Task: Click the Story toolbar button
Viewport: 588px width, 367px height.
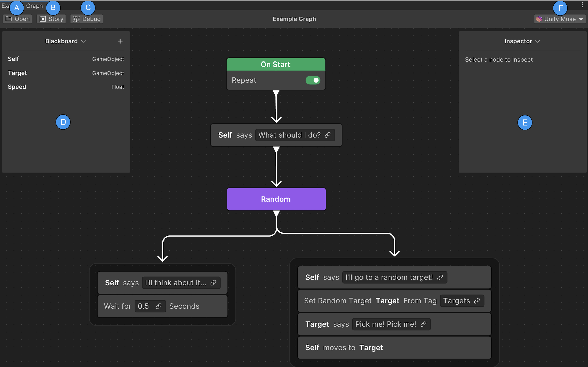Action: pos(51,19)
